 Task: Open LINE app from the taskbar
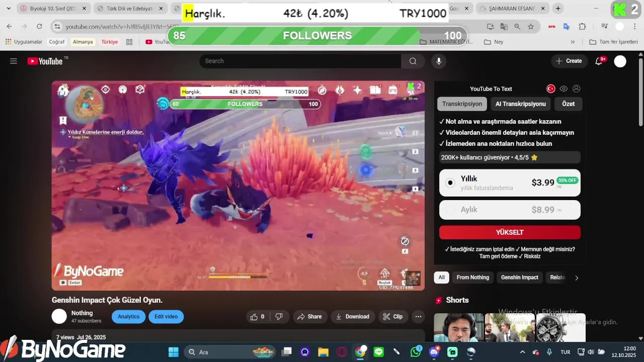click(379, 352)
